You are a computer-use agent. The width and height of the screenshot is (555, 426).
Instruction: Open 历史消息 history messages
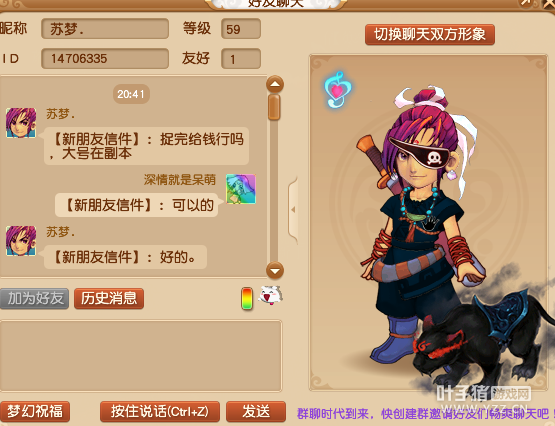click(x=109, y=298)
